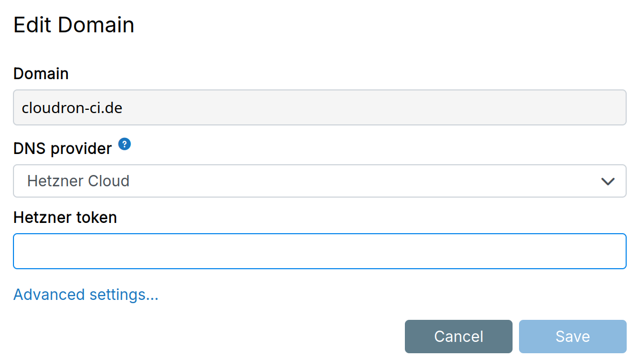This screenshot has width=638, height=364.
Task: Save the domain configuration
Action: 572,337
